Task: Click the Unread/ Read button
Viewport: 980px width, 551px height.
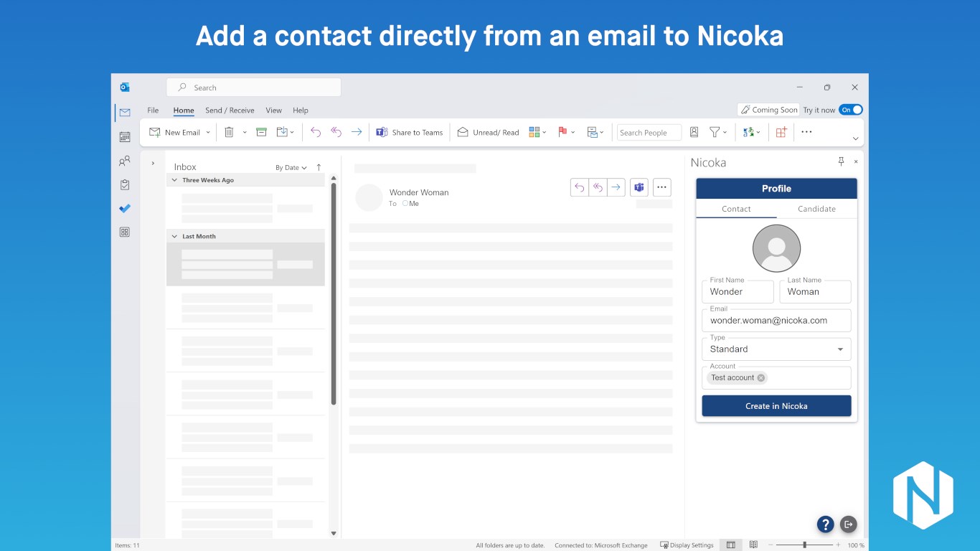Action: 488,132
